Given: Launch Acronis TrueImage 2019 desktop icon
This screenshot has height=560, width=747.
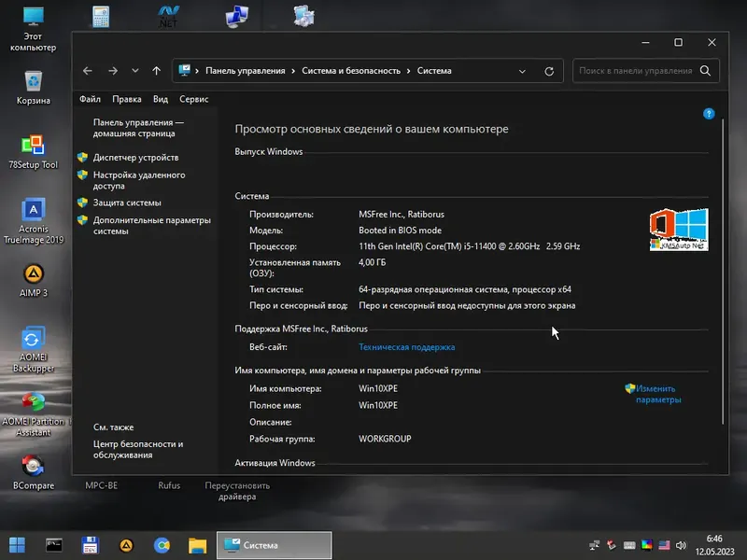Looking at the screenshot, I should tap(33, 221).
